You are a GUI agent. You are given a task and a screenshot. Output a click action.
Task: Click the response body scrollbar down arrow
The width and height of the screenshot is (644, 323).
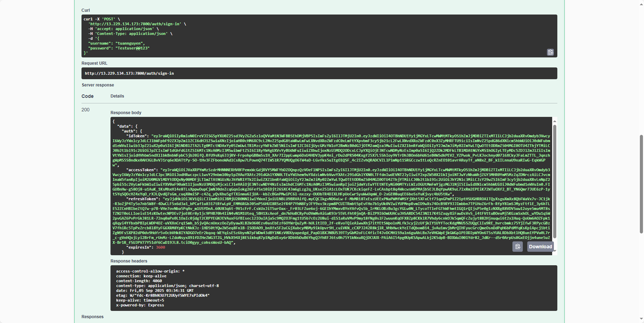click(555, 251)
